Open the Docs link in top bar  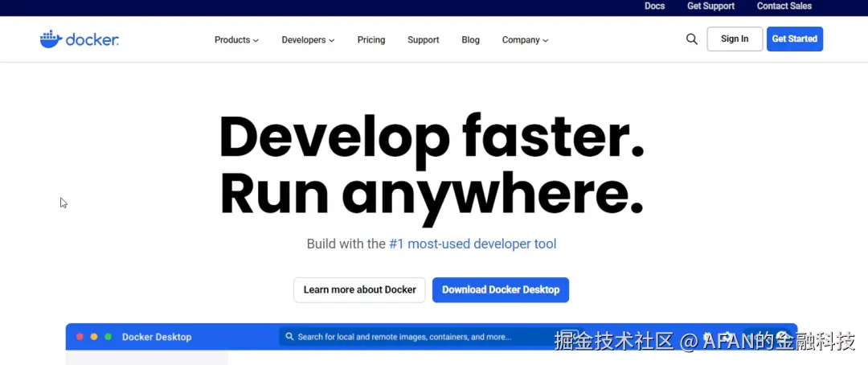pyautogui.click(x=654, y=6)
